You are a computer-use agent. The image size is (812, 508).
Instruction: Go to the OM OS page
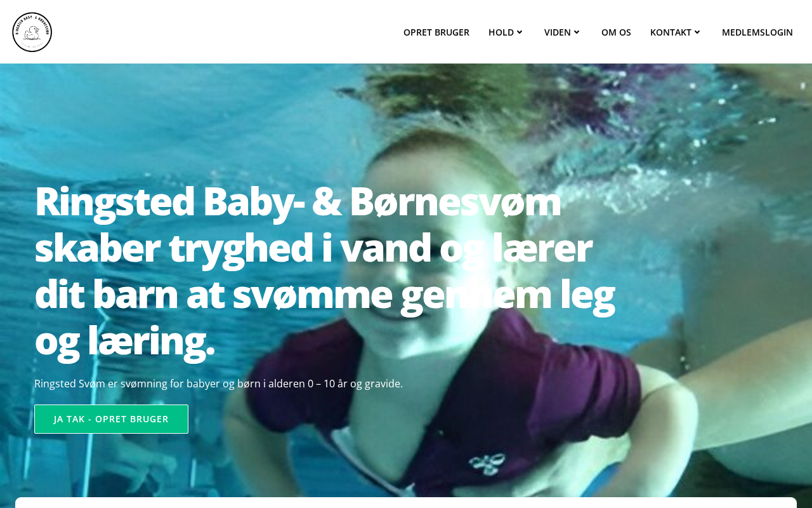(616, 32)
